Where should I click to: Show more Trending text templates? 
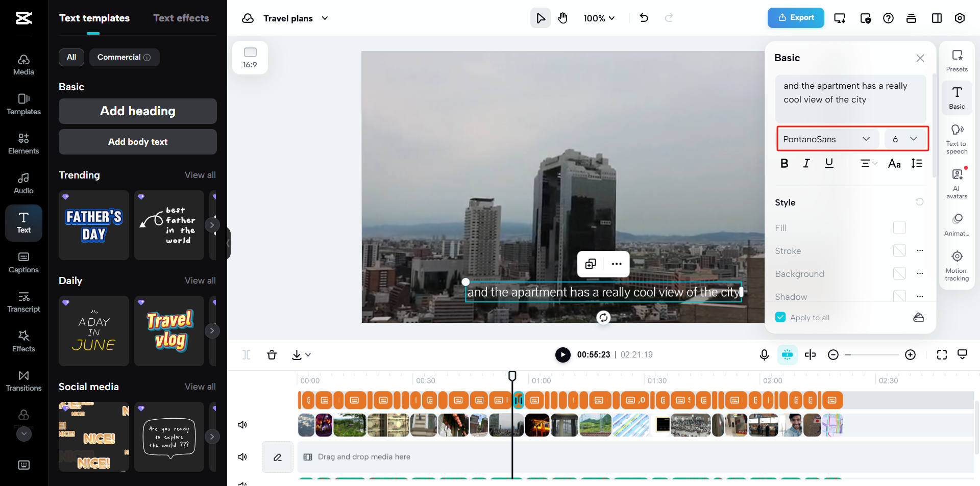coord(212,225)
